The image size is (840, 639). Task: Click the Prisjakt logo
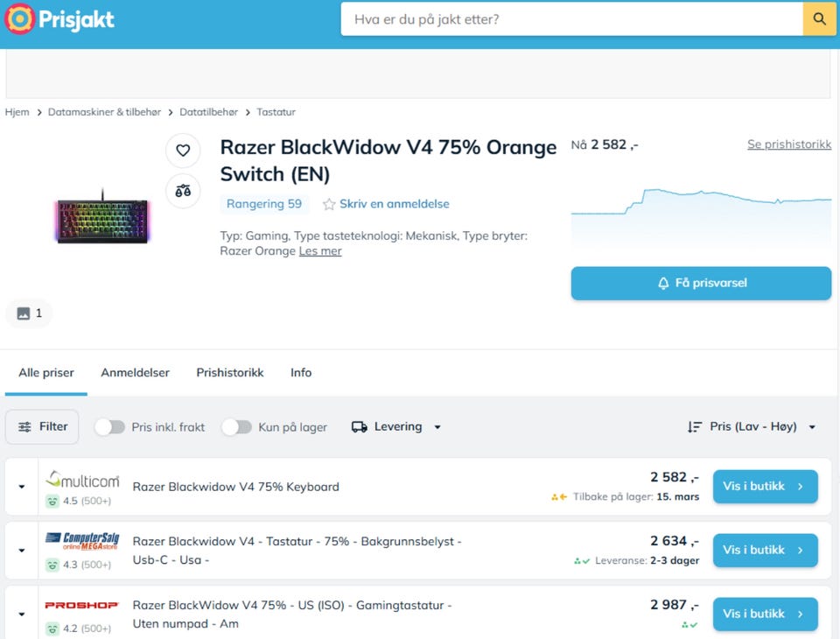point(59,19)
